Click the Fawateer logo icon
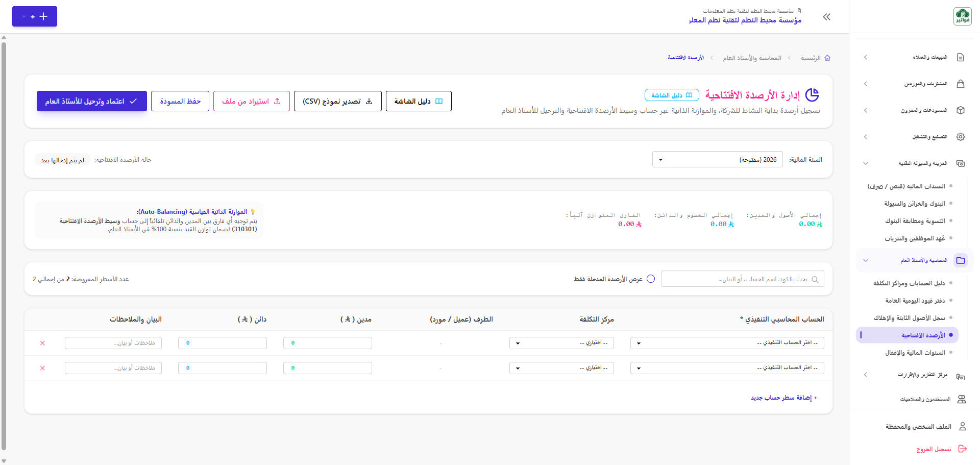The height and width of the screenshot is (465, 980). pos(962,16)
